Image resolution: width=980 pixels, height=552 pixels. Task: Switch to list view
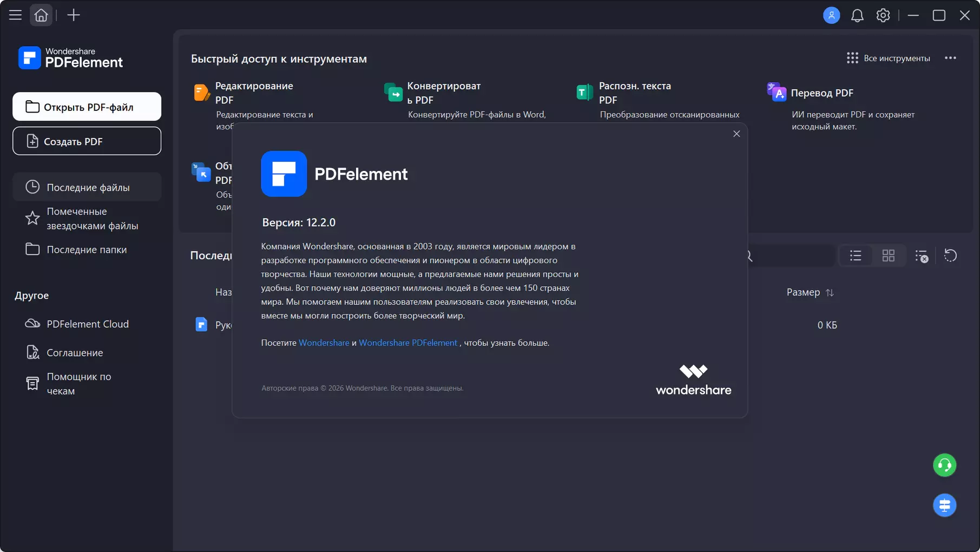pyautogui.click(x=856, y=255)
